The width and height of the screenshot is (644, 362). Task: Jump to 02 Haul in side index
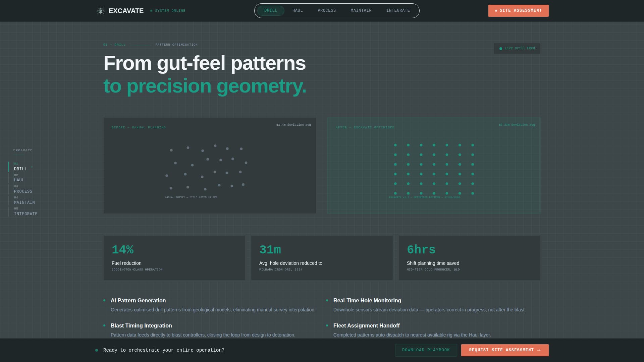tap(19, 178)
